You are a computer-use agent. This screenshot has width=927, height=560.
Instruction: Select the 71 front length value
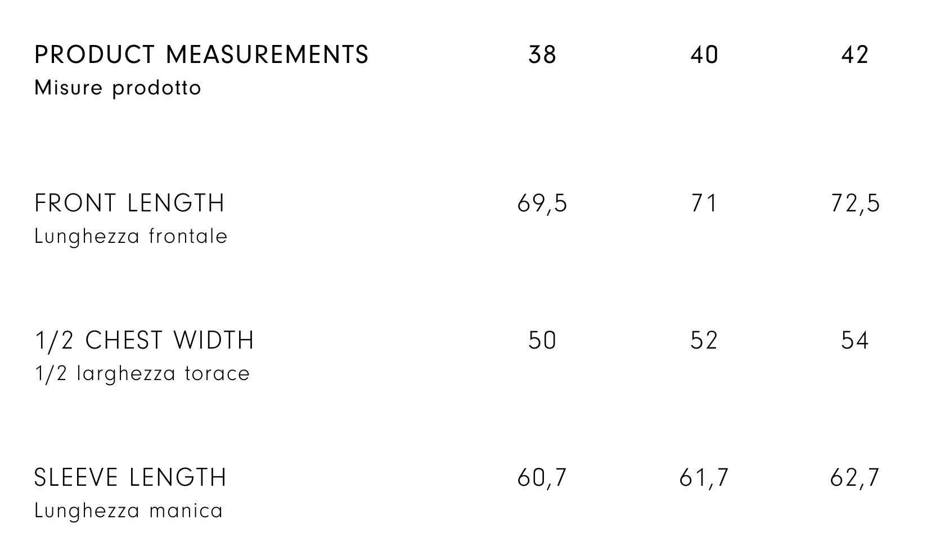(x=704, y=204)
